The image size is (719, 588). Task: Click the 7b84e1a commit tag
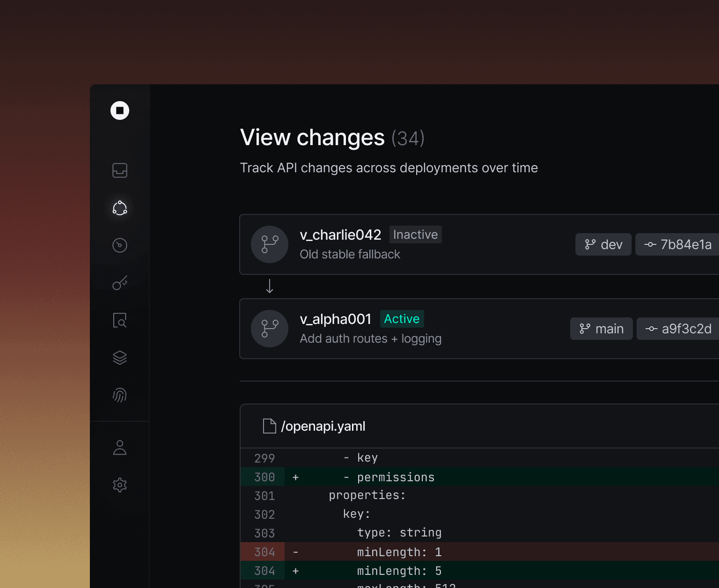pyautogui.click(x=678, y=244)
